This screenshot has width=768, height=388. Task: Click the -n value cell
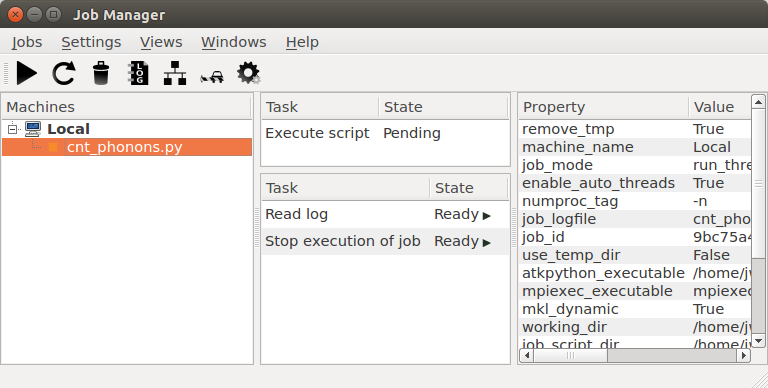(700, 201)
